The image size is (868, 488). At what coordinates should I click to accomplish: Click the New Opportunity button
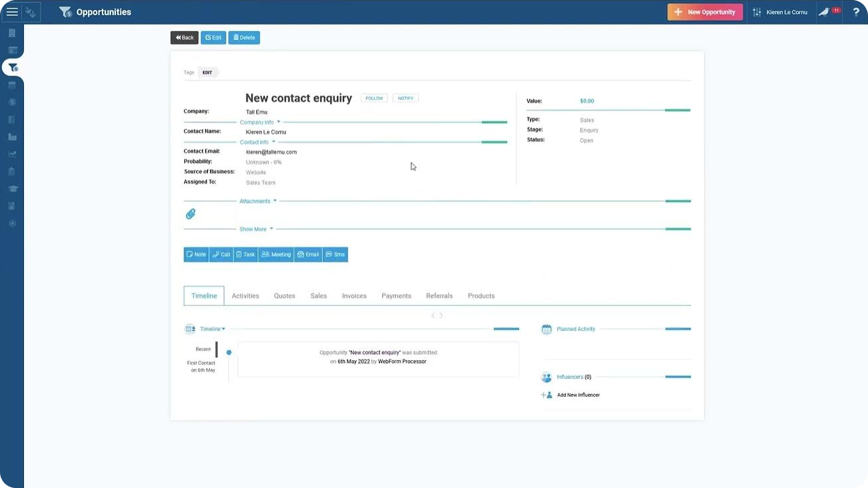[705, 12]
